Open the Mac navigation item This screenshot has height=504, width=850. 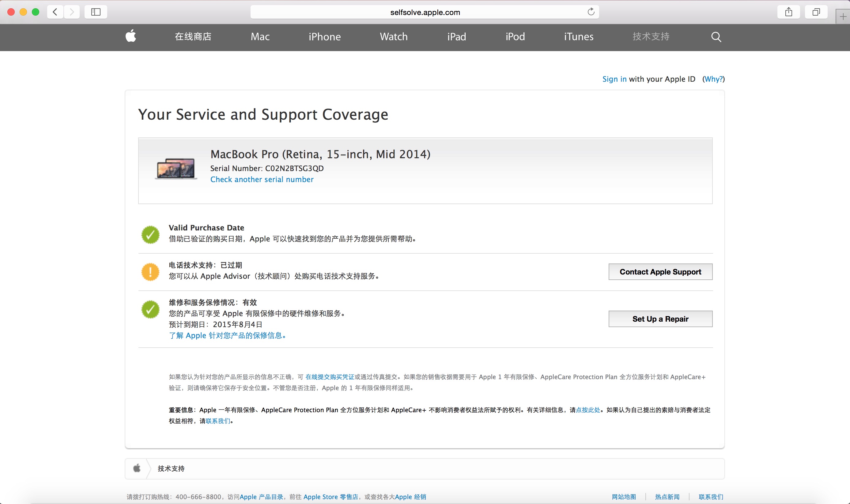pos(260,37)
